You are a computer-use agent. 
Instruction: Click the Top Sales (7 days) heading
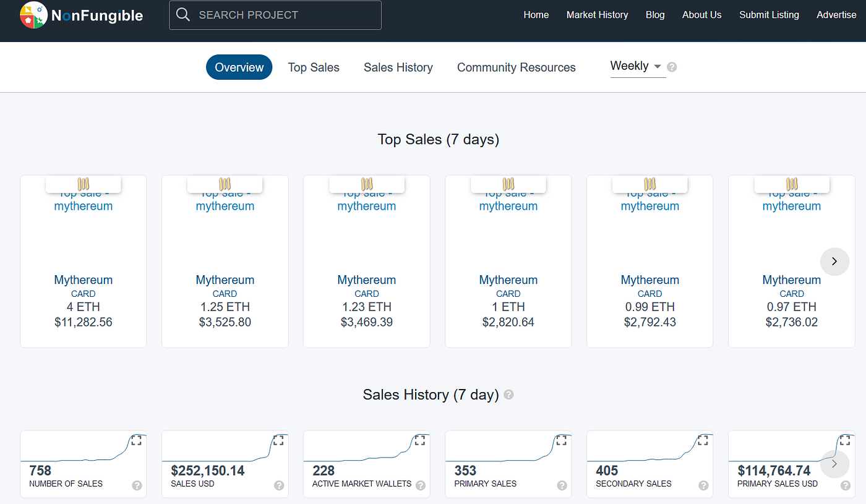(x=439, y=140)
